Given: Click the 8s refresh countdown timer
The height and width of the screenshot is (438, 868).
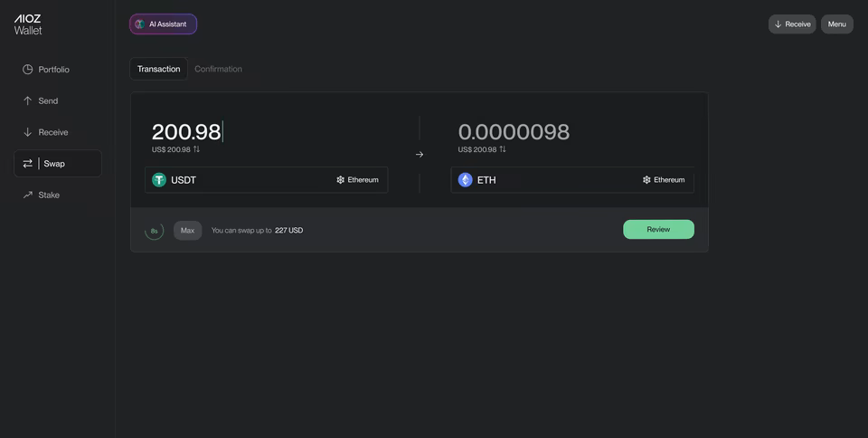Looking at the screenshot, I should pyautogui.click(x=154, y=231).
